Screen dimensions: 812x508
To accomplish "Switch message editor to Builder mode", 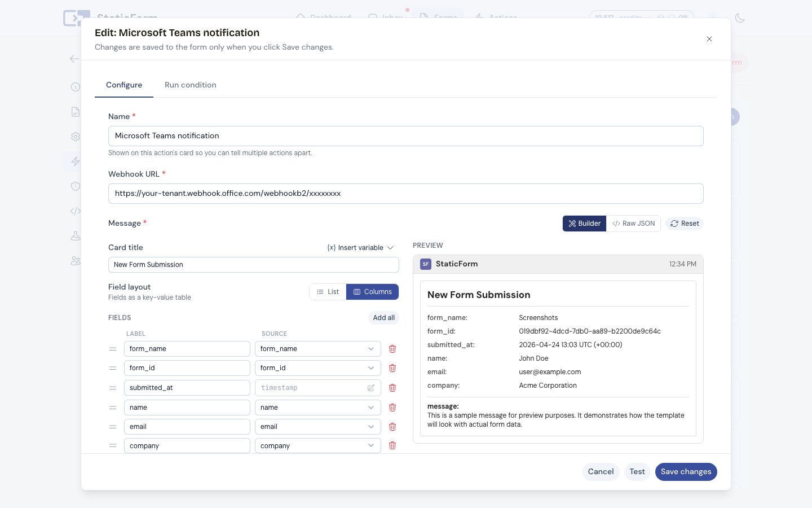I will point(584,224).
